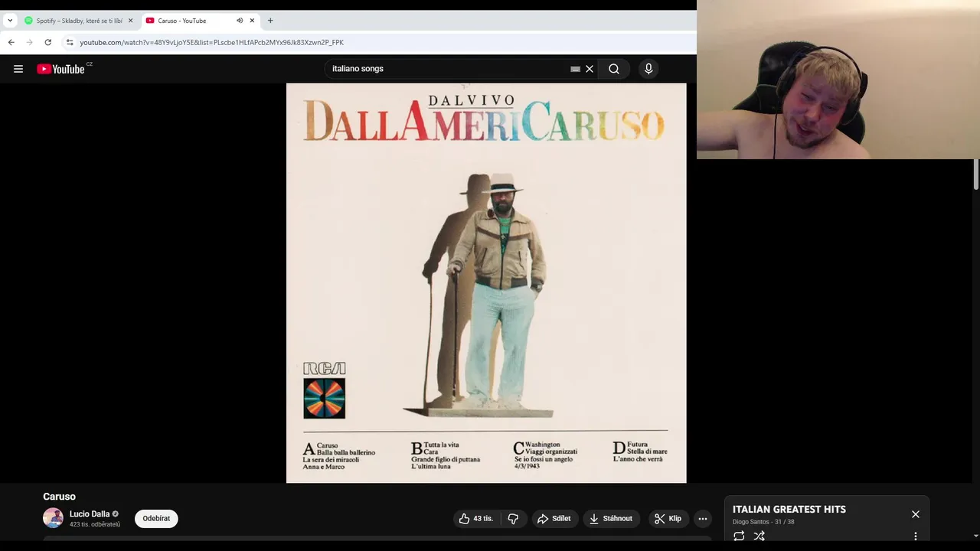Close the ITALIAN GREATEST HITS playlist panel
The width and height of the screenshot is (980, 551).
916,514
